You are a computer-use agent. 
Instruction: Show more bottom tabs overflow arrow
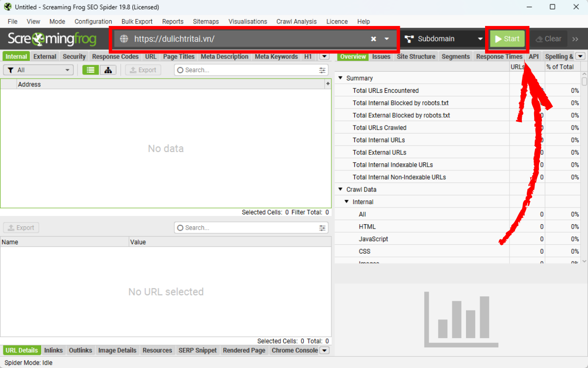(x=324, y=350)
